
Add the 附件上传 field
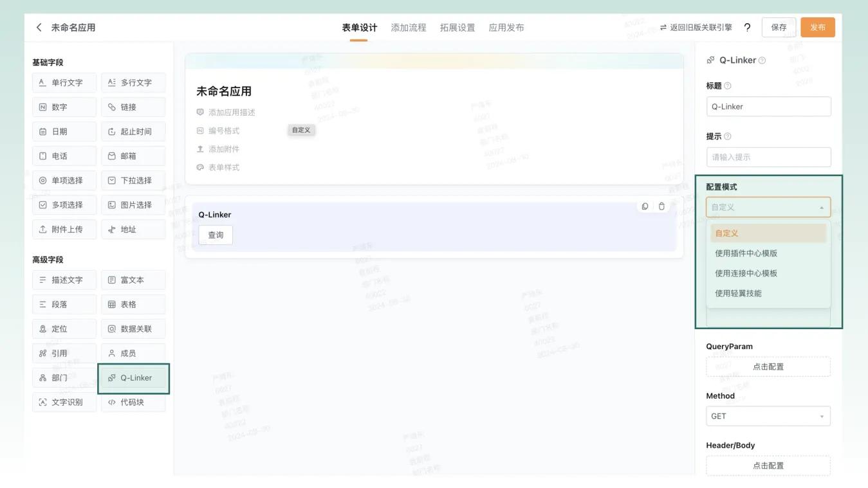pyautogui.click(x=64, y=229)
